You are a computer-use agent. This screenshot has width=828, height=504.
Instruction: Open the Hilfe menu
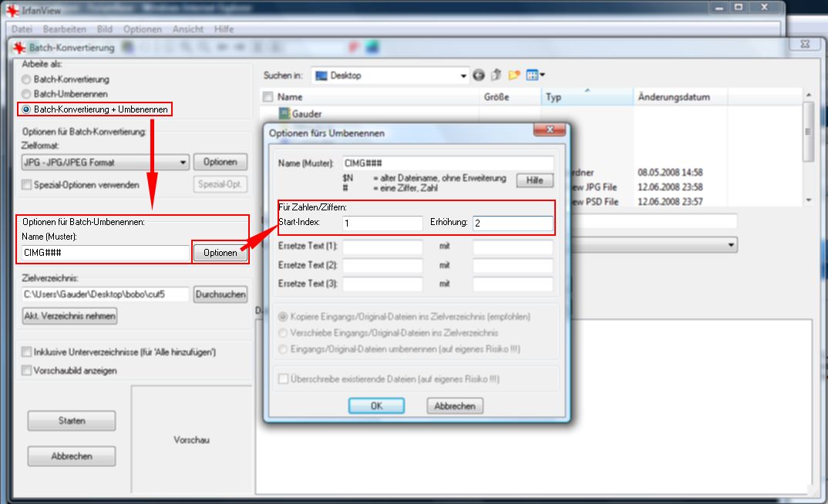pyautogui.click(x=224, y=29)
